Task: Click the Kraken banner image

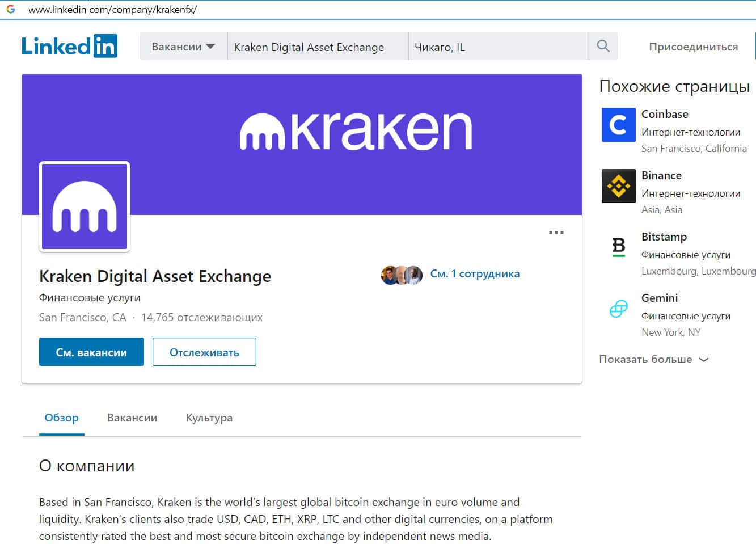Action: click(x=302, y=144)
